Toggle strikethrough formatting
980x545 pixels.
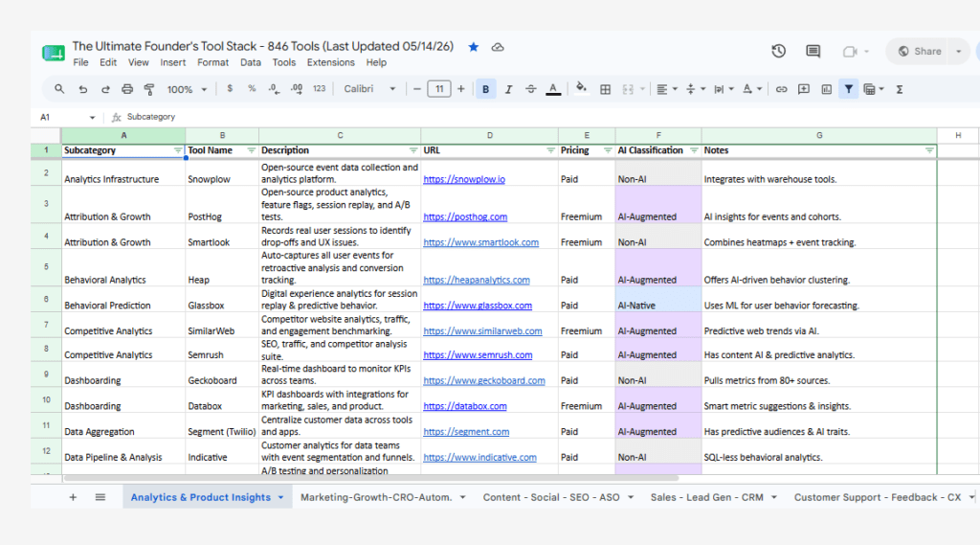point(530,89)
